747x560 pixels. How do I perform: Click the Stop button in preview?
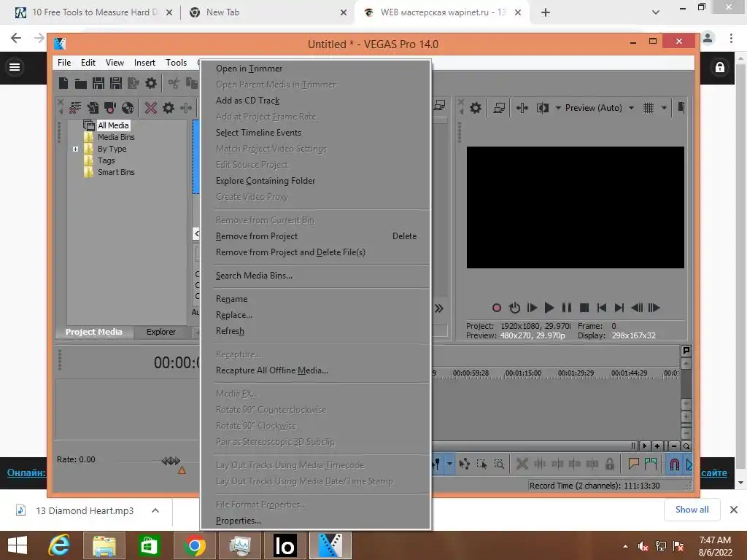tap(584, 308)
